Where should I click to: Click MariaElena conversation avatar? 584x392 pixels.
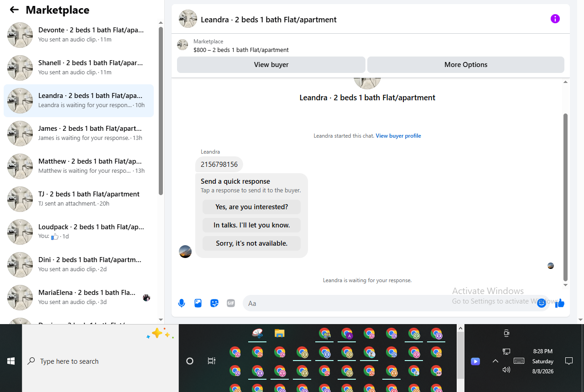click(x=20, y=298)
